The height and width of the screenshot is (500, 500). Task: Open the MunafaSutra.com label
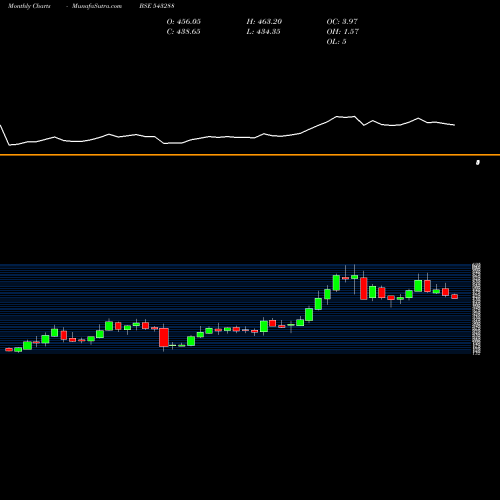(97, 6)
